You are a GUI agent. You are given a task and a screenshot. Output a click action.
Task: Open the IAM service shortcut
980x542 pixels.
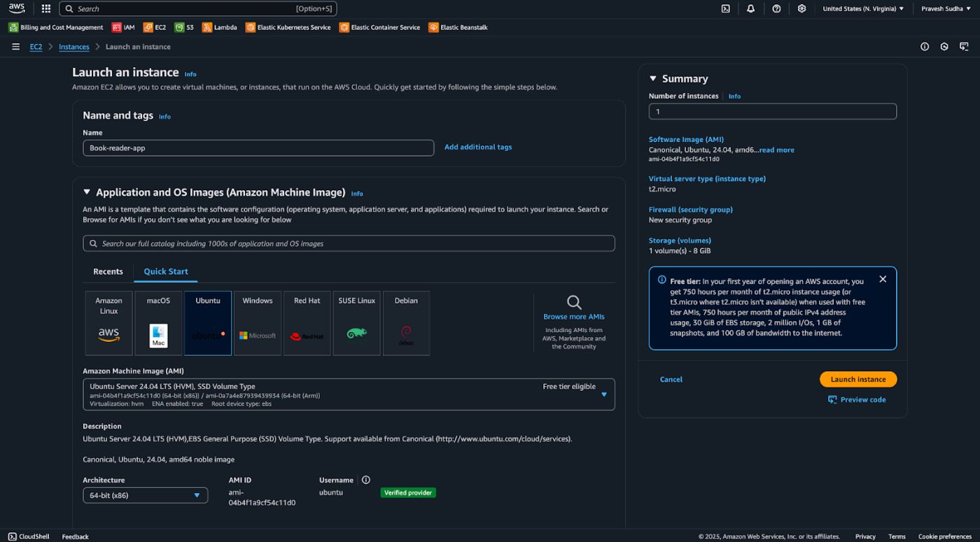pyautogui.click(x=123, y=27)
